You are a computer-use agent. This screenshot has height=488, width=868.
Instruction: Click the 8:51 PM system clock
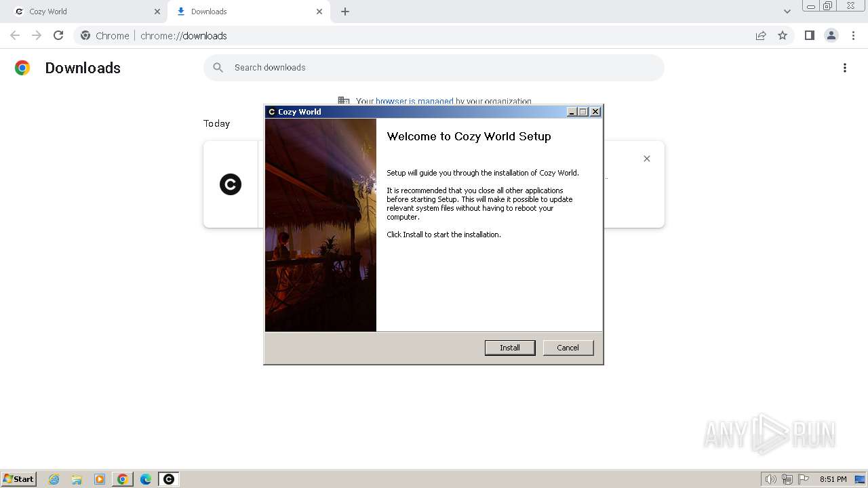pyautogui.click(x=833, y=479)
